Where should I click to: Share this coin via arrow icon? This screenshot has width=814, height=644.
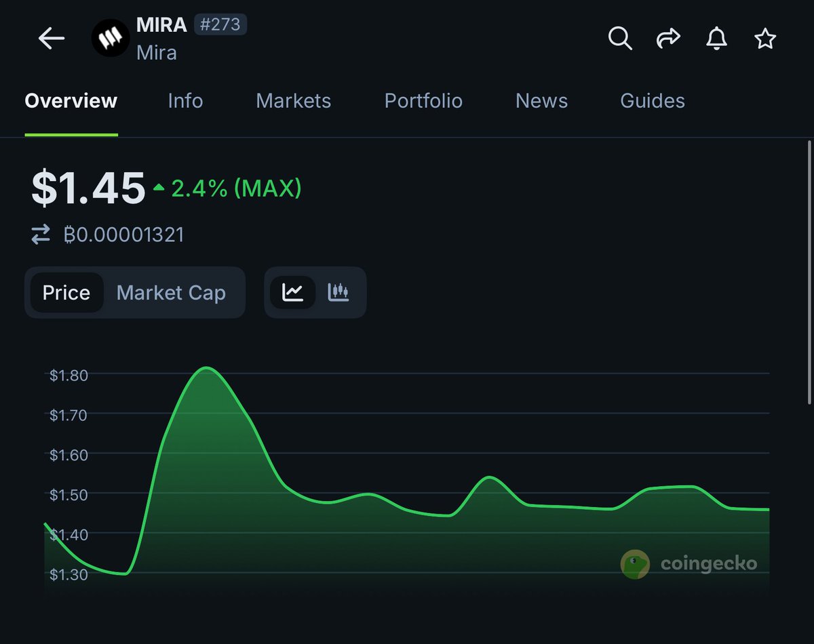tap(668, 39)
